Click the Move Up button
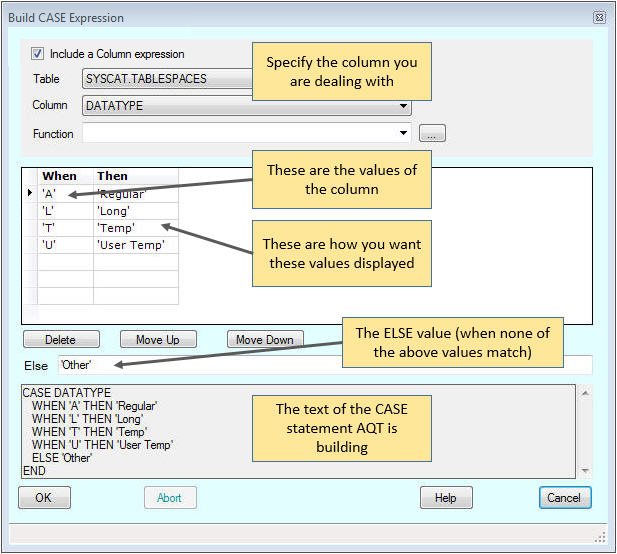 coord(158,340)
